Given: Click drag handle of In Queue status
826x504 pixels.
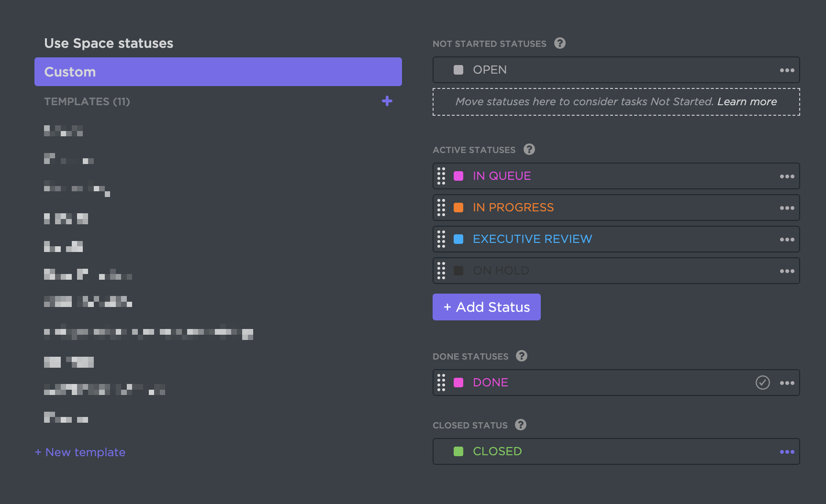Looking at the screenshot, I should point(441,176).
